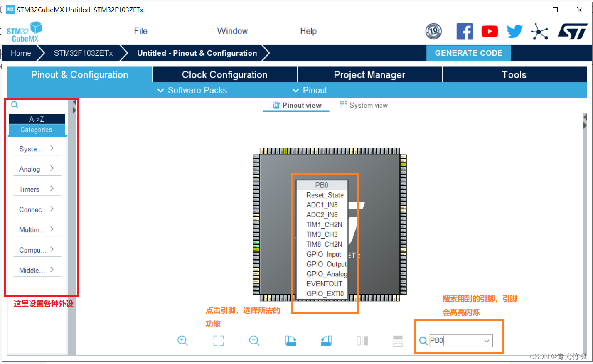
Task: Switch to Project Manager tab
Action: pyautogui.click(x=369, y=75)
